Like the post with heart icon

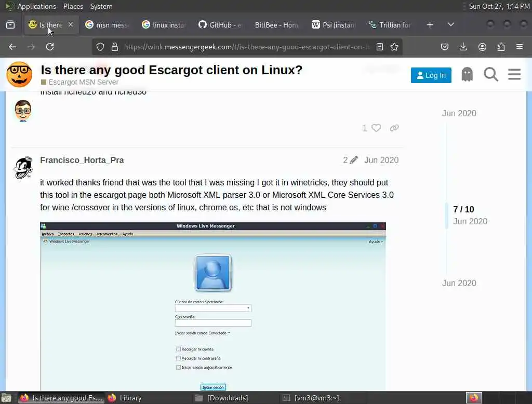point(376,128)
